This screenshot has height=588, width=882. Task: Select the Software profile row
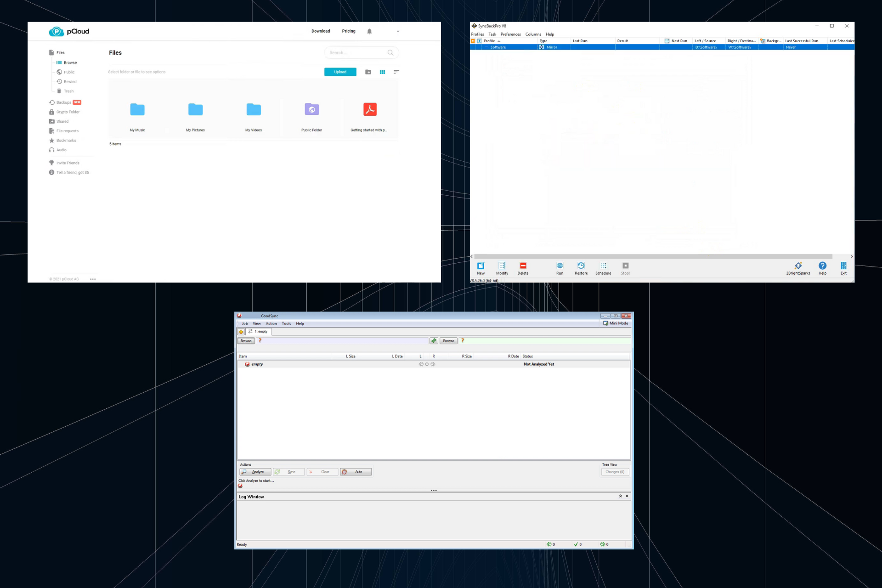coord(662,47)
